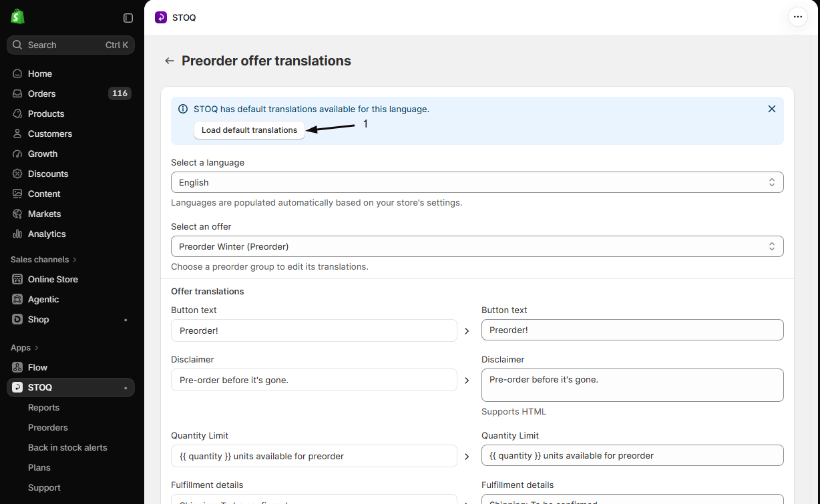The height and width of the screenshot is (504, 820).
Task: Click the purple STOQ app header icon
Action: click(161, 17)
